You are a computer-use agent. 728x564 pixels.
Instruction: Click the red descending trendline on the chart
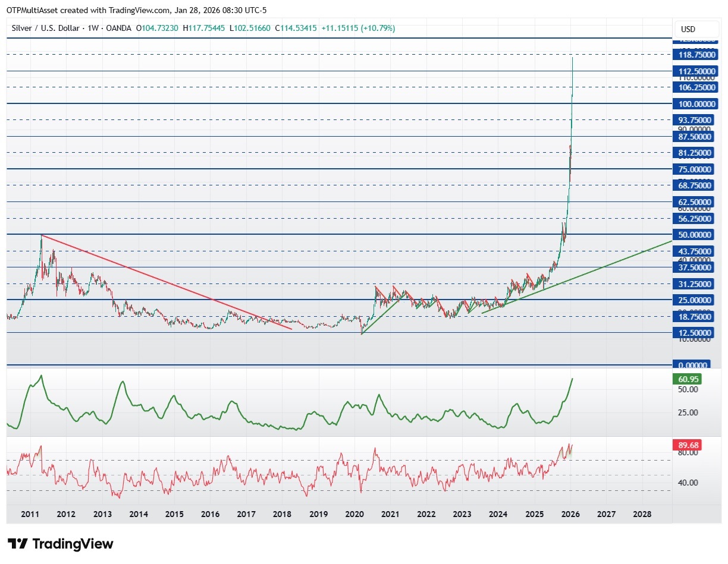[x=167, y=282]
